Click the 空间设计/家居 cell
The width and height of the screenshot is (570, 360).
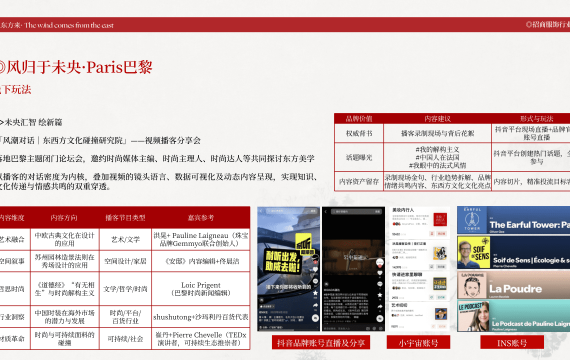click(x=125, y=261)
